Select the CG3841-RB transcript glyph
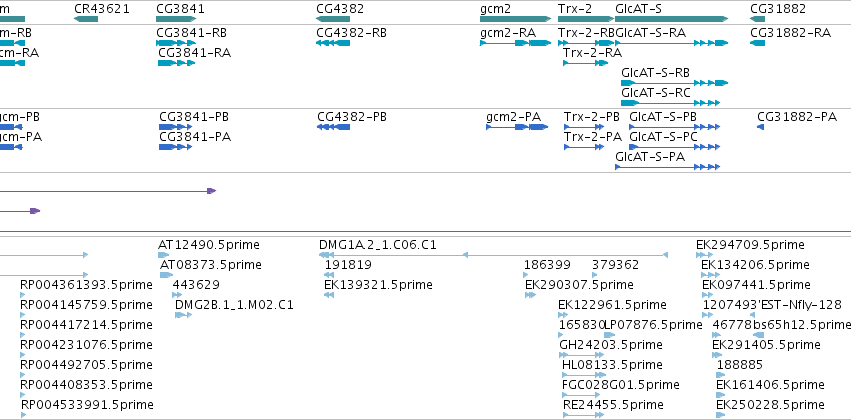Screen dimensions: 851x420 pyautogui.click(x=175, y=43)
